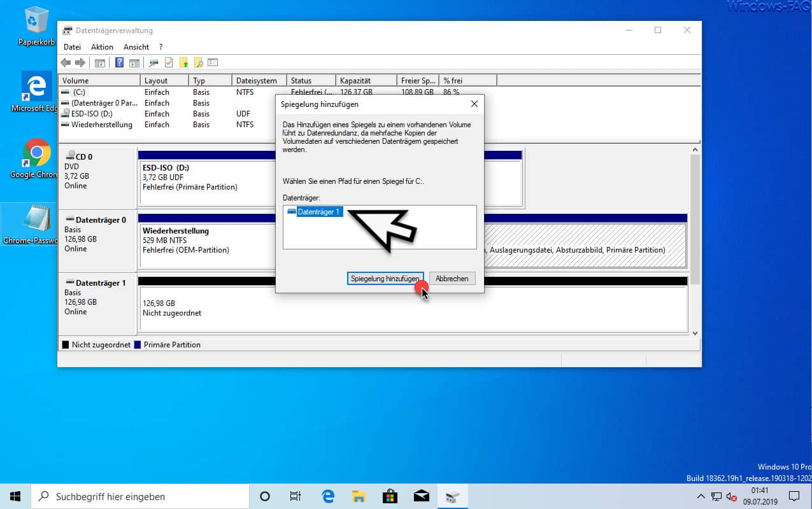Sort by the Volume column header

click(x=99, y=81)
